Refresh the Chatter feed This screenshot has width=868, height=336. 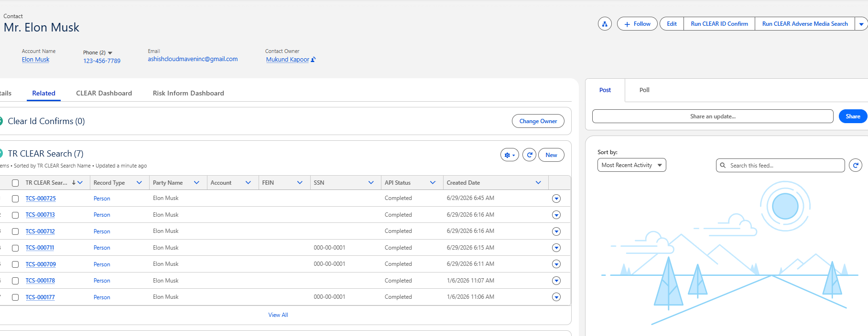[856, 166]
